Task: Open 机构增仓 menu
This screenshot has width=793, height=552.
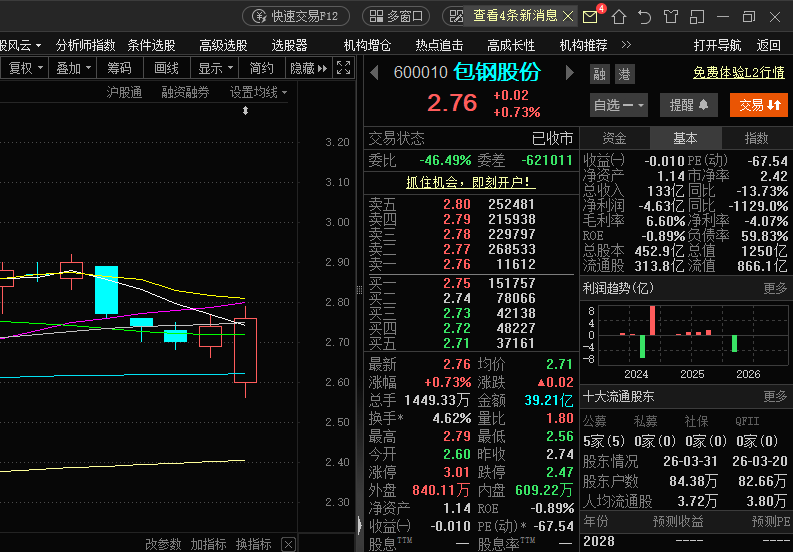Action: (367, 46)
